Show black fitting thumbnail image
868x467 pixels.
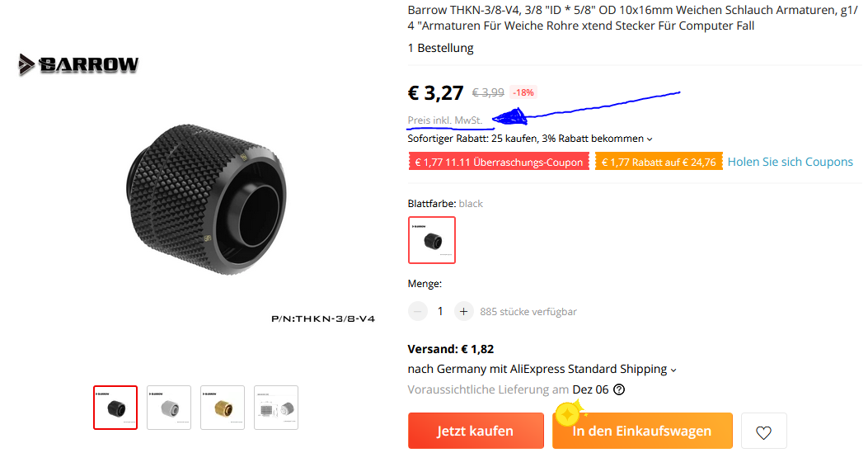[115, 408]
